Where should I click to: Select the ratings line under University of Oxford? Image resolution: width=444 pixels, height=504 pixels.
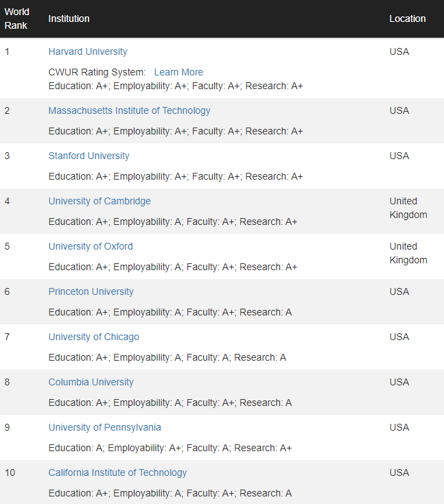pos(173,267)
